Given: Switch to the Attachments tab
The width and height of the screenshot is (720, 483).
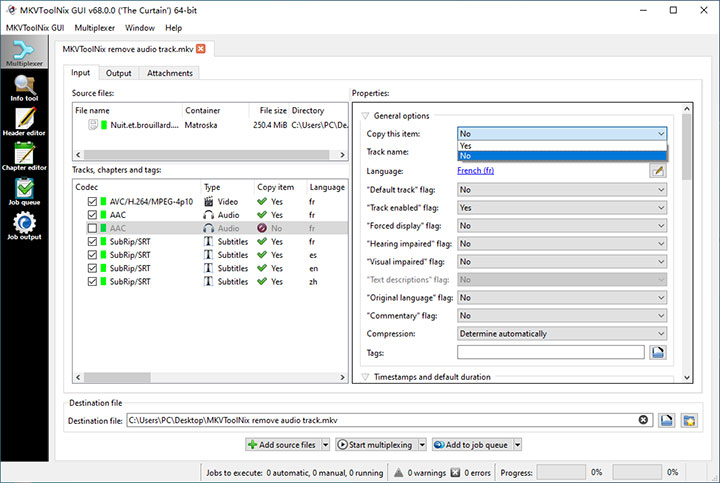Looking at the screenshot, I should pyautogui.click(x=170, y=73).
